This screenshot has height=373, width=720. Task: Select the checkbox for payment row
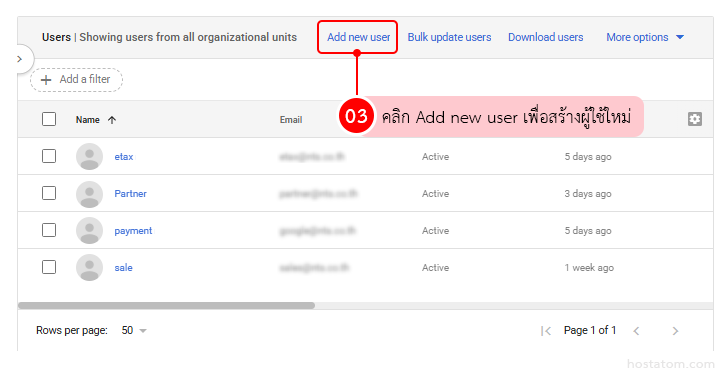(49, 230)
